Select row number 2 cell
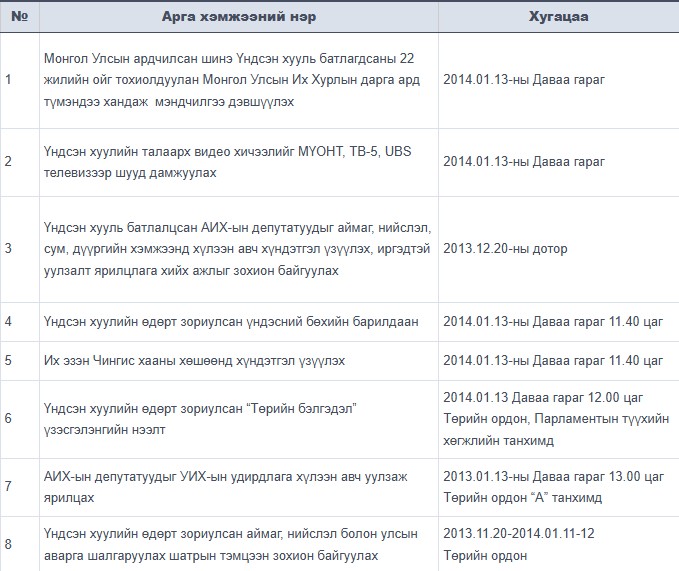This screenshot has height=571, width=679. (x=19, y=162)
